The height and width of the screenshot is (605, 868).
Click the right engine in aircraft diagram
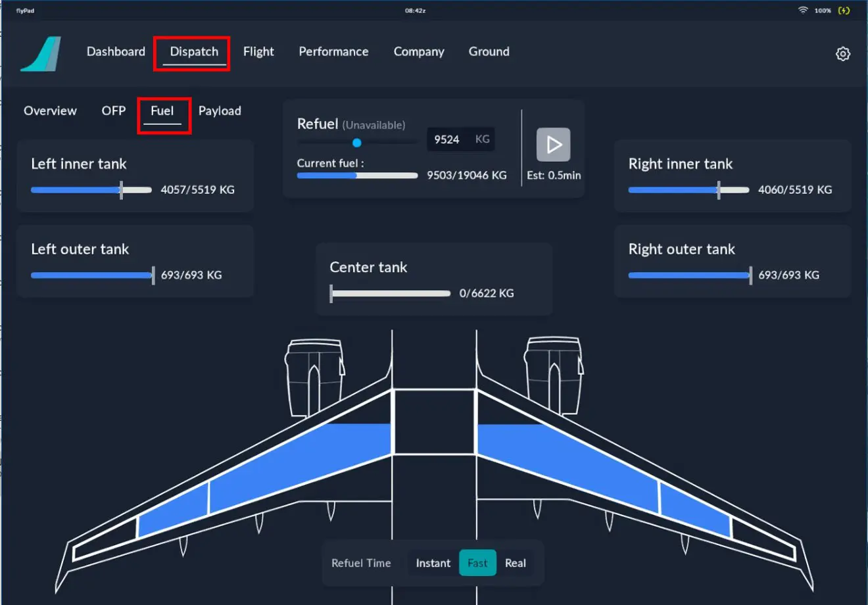tap(553, 375)
